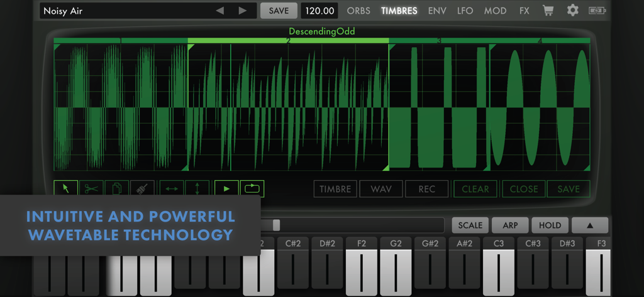The width and height of the screenshot is (644, 297).
Task: Select the horizontal stretch arrows tool
Action: click(172, 188)
